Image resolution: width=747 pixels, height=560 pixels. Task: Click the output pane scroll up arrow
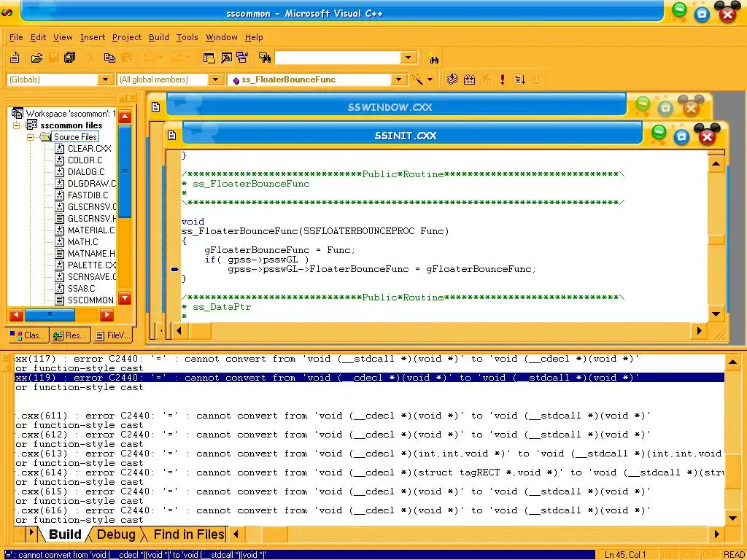coord(732,362)
